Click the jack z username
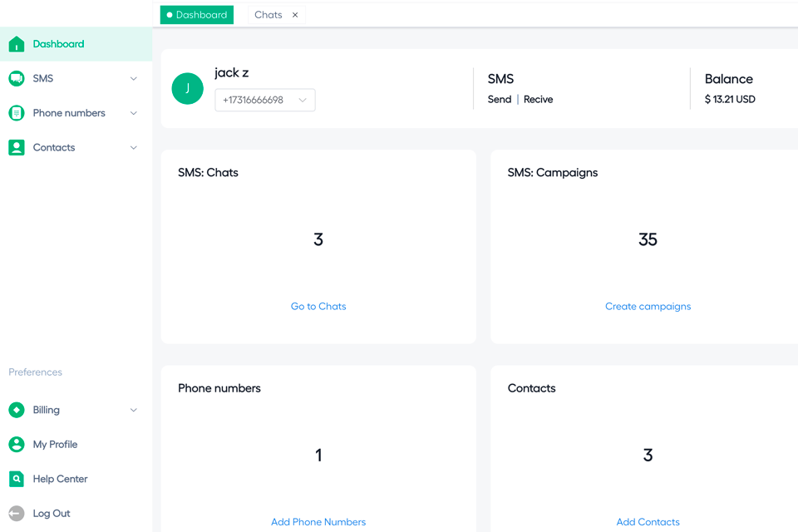798x532 pixels. click(x=232, y=73)
